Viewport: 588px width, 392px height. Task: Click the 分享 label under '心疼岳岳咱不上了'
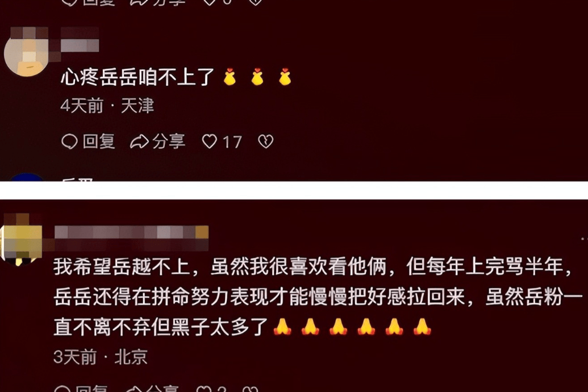[169, 141]
